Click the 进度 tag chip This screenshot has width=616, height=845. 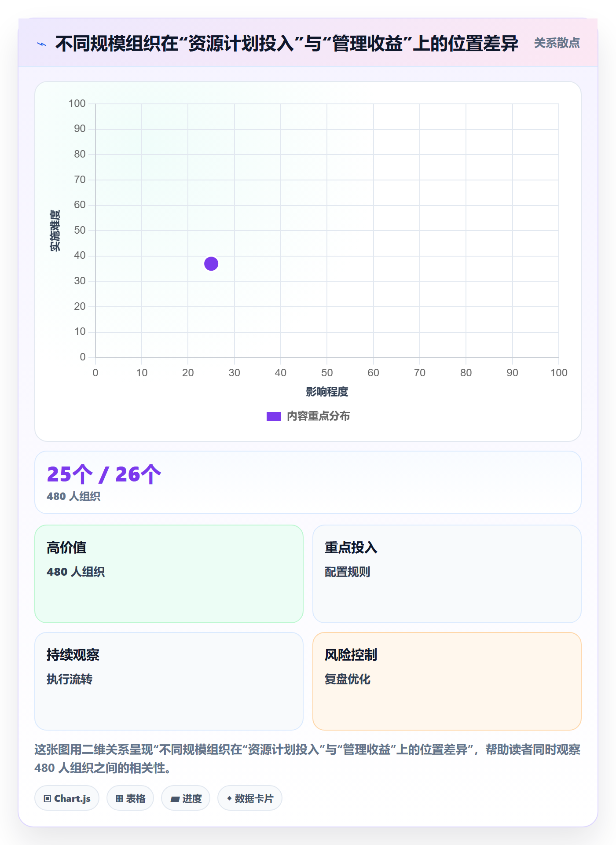click(x=186, y=798)
